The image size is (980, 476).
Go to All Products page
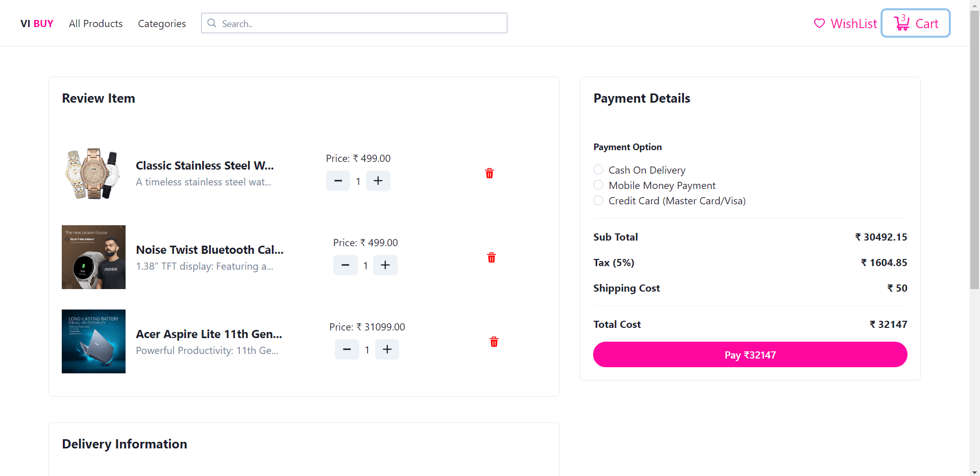pos(96,23)
